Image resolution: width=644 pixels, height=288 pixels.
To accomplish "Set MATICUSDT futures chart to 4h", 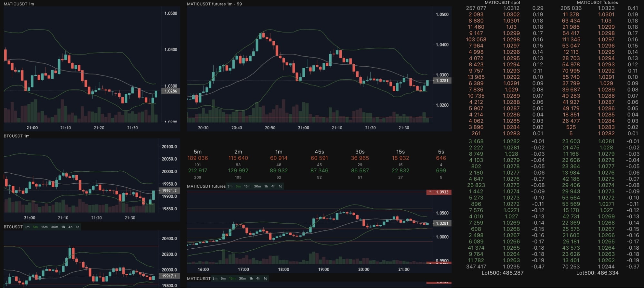I will click(273, 187).
